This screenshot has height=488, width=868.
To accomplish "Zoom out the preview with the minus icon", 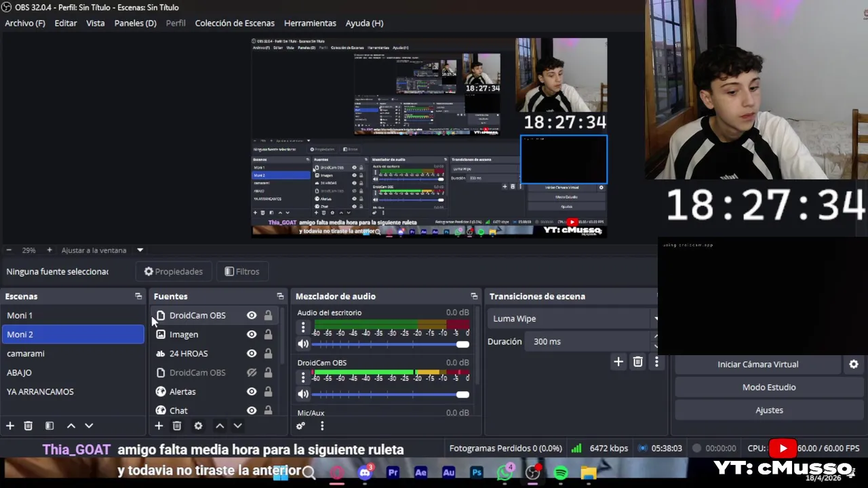I will [9, 250].
